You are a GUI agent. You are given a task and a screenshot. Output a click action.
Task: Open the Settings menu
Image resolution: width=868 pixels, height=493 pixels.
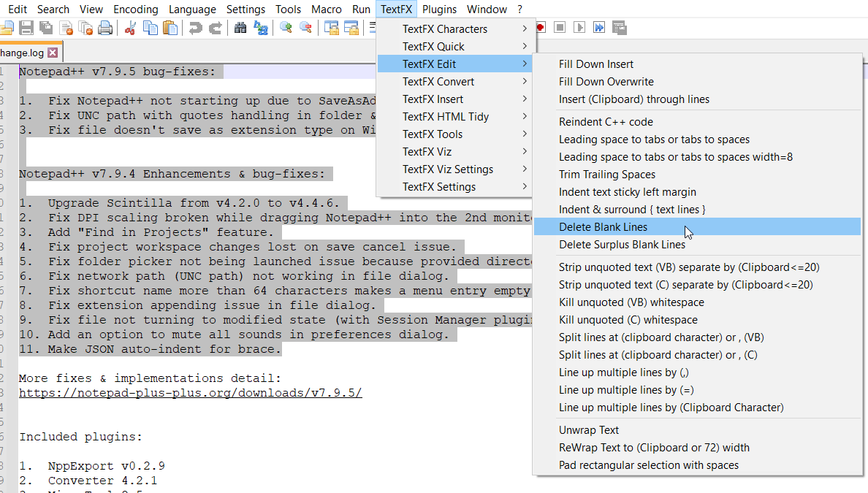click(x=245, y=9)
